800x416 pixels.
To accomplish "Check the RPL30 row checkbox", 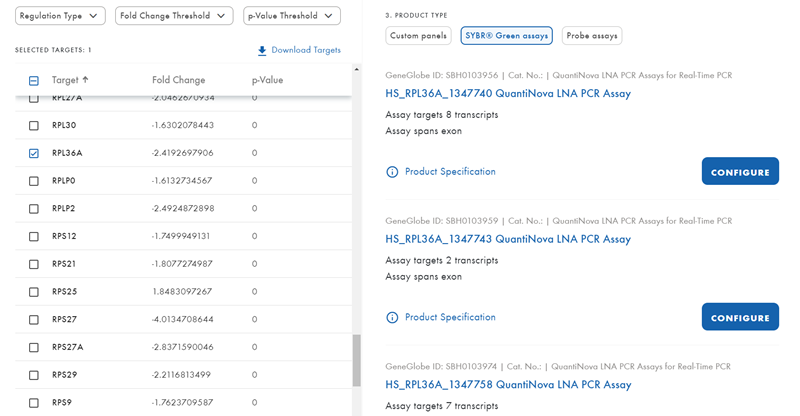I will pos(34,126).
